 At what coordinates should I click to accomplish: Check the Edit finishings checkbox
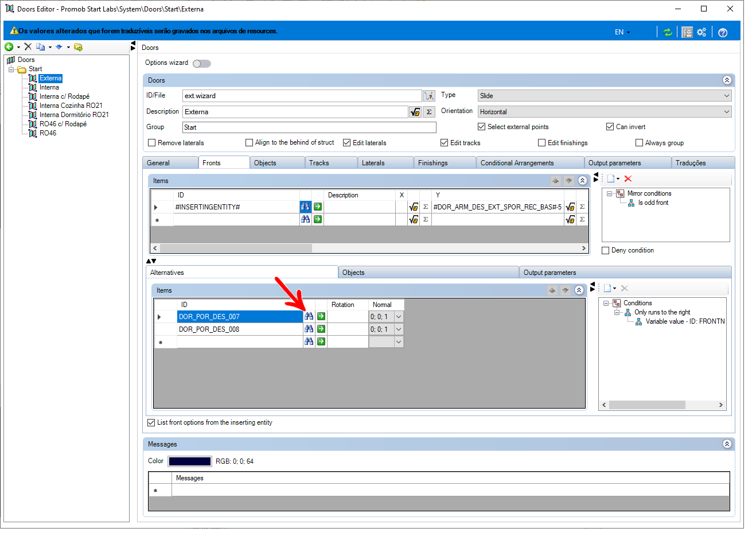tap(541, 143)
